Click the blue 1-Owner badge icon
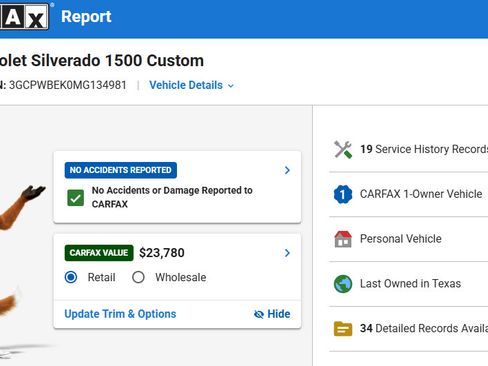Viewport: 488px width, 366px height. click(343, 194)
